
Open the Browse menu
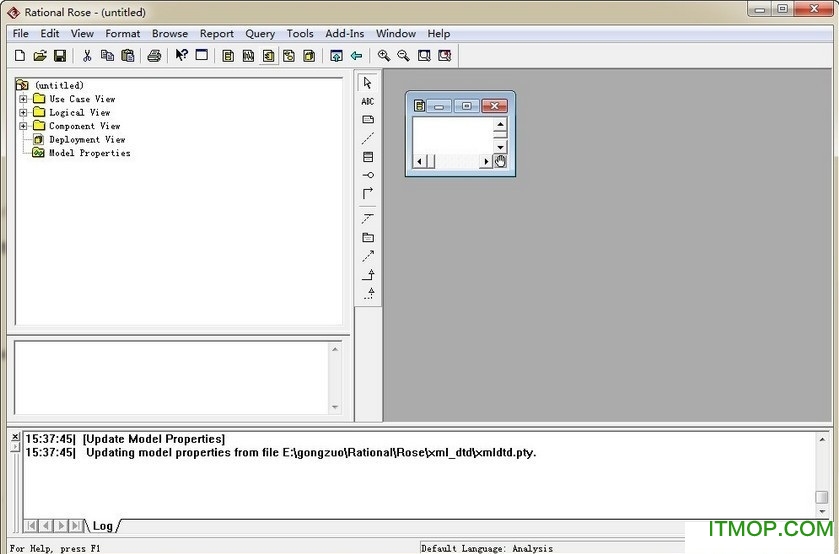[170, 33]
